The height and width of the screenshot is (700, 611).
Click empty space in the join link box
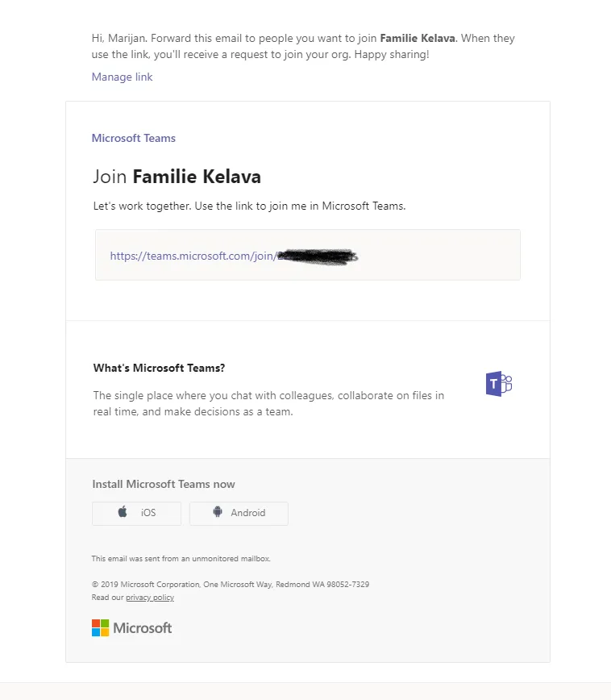(438, 255)
